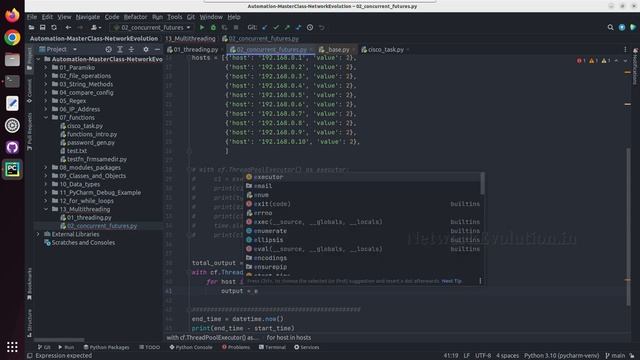The image size is (640, 360).
Task: Click editor vertical scrollbar
Action: [x=628, y=227]
